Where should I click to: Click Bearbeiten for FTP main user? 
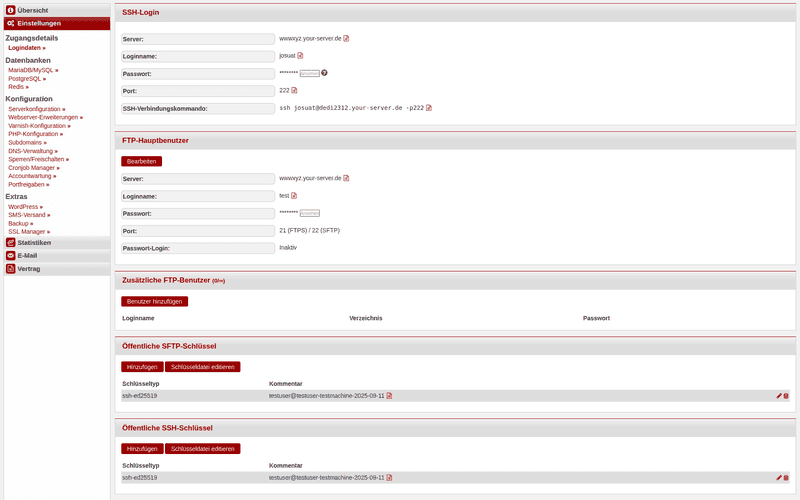point(141,161)
